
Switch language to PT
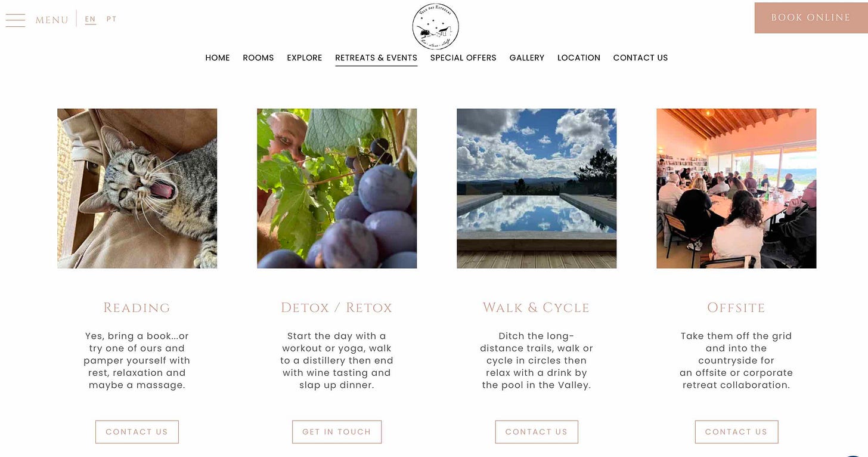click(x=111, y=19)
